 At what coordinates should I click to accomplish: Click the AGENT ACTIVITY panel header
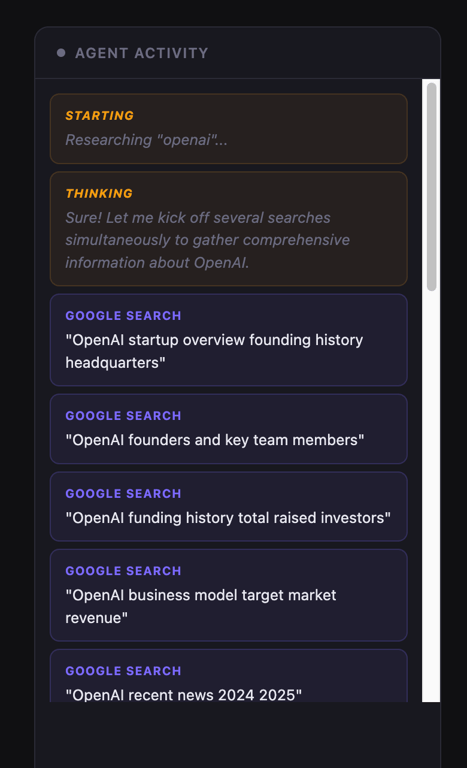point(237,53)
